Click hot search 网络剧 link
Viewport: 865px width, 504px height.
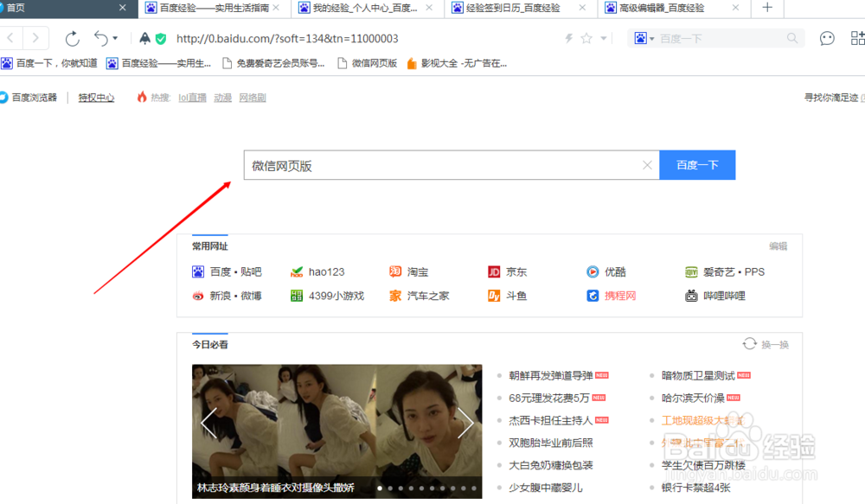[x=253, y=98]
